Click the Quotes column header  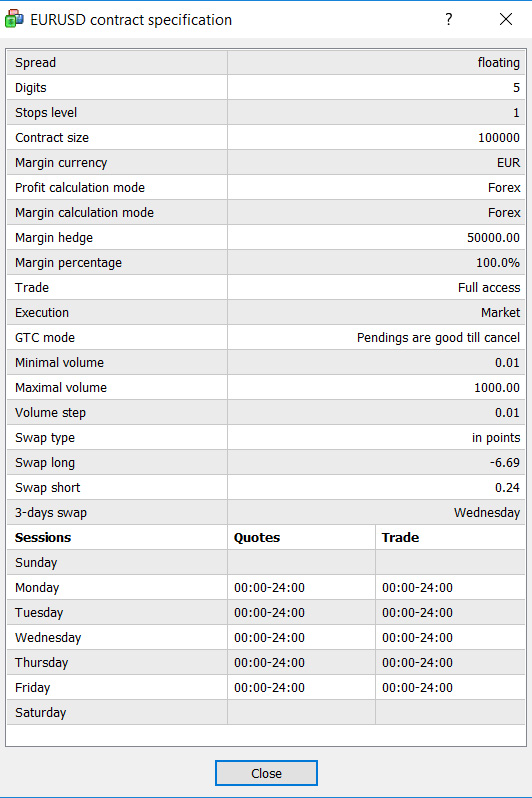pos(257,537)
